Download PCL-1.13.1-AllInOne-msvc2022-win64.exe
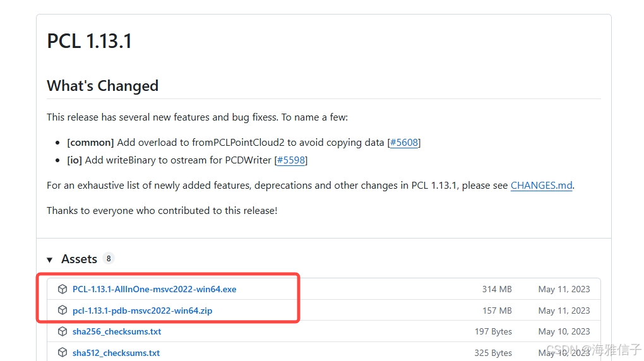 (155, 289)
